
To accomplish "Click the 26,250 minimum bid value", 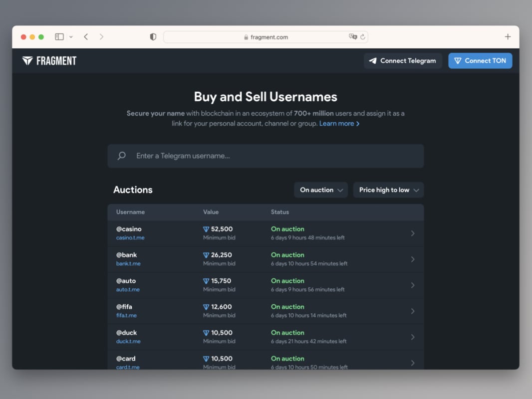I will pyautogui.click(x=221, y=255).
